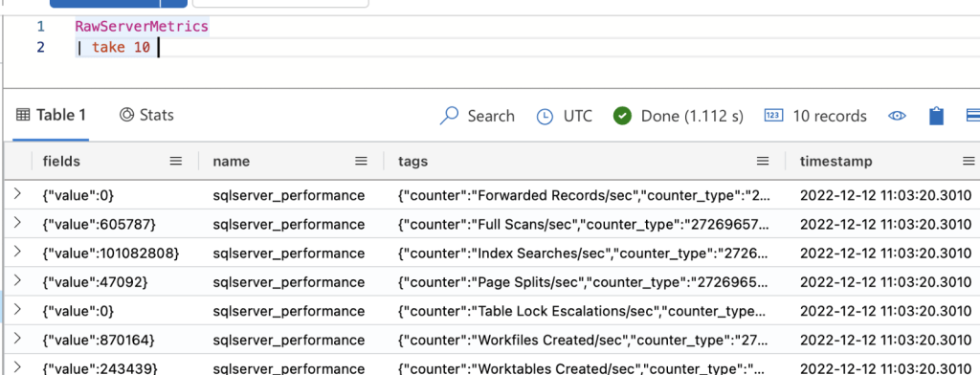Open the timestamp column menu icon
The height and width of the screenshot is (375, 980).
[969, 161]
